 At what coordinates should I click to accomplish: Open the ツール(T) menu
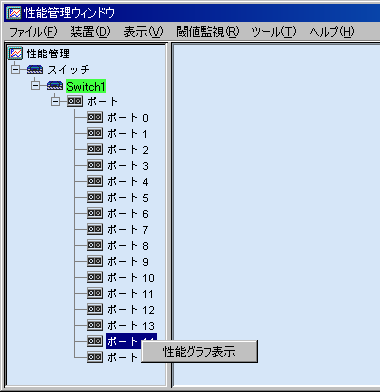274,32
